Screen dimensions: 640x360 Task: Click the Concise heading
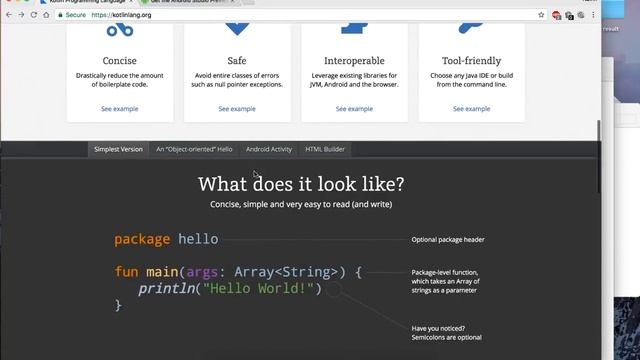pos(120,61)
